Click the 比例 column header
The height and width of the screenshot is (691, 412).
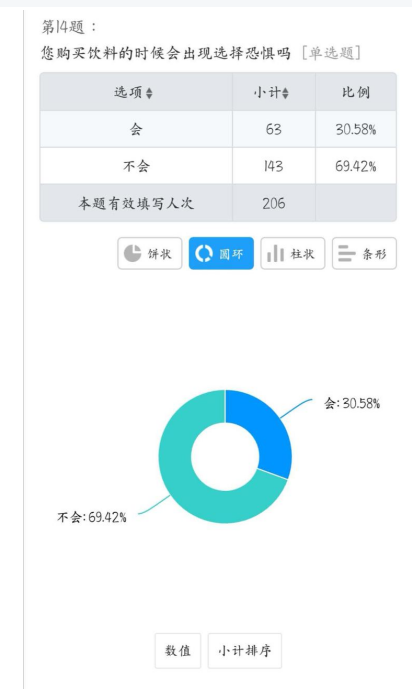(x=356, y=92)
